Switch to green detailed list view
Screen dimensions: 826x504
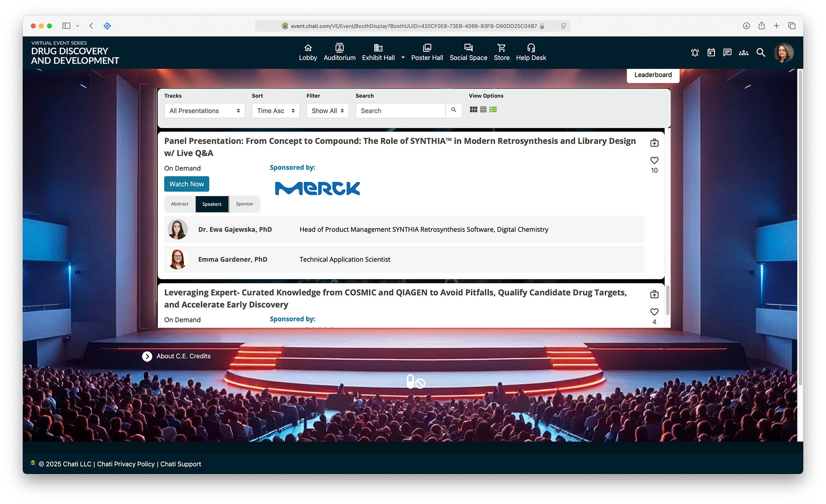click(x=493, y=109)
